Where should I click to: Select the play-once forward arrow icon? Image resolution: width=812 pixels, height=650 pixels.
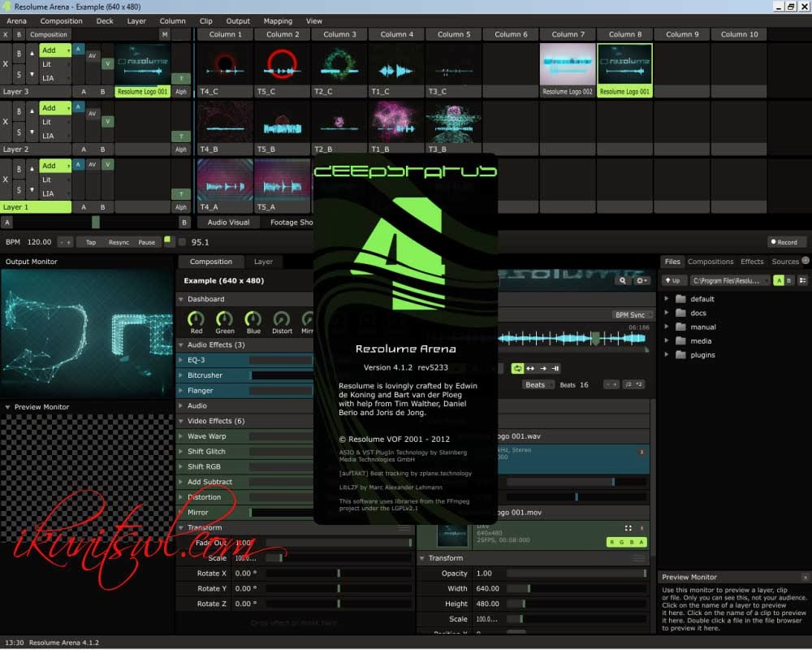543,368
